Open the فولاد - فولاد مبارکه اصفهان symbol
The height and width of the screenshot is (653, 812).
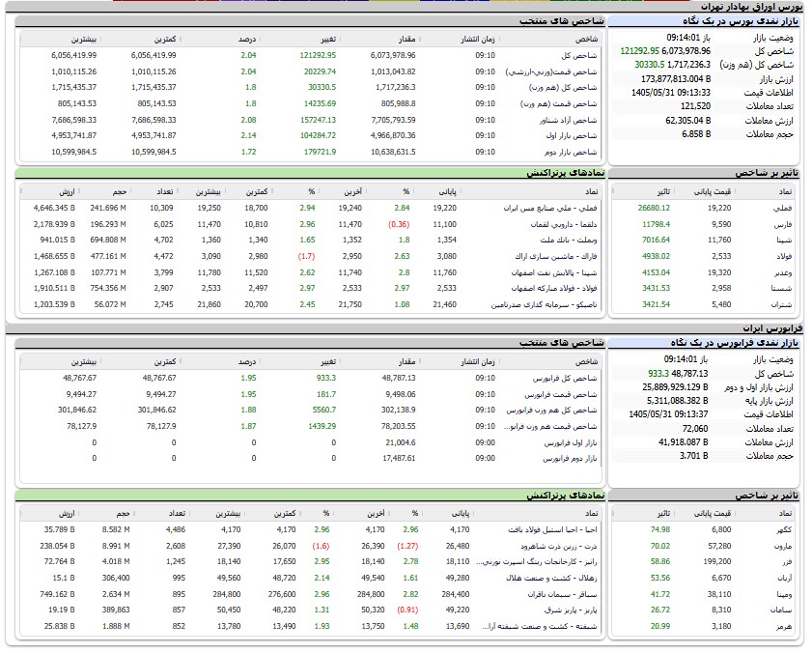[x=554, y=288]
